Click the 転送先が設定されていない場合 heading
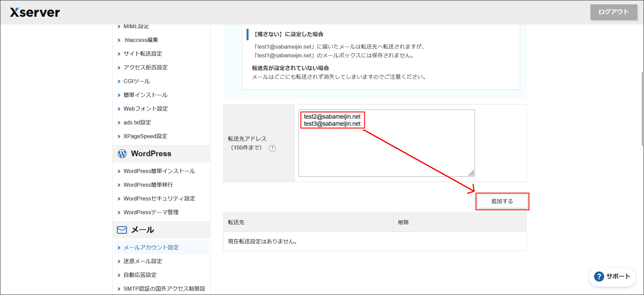 click(x=290, y=68)
